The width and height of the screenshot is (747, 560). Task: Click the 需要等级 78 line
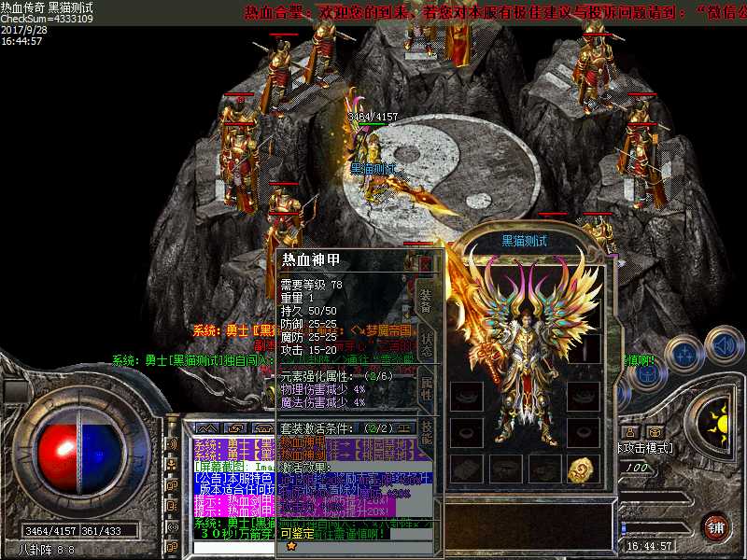click(311, 285)
